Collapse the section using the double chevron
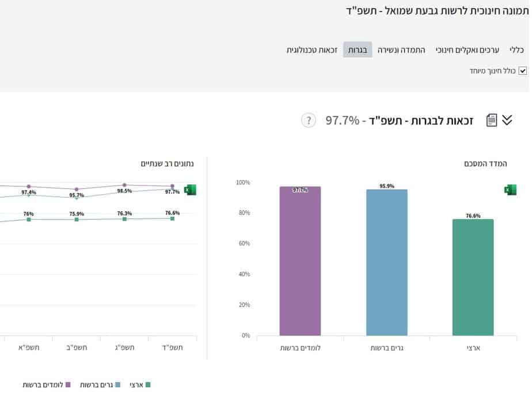532x396 pixels. [507, 120]
